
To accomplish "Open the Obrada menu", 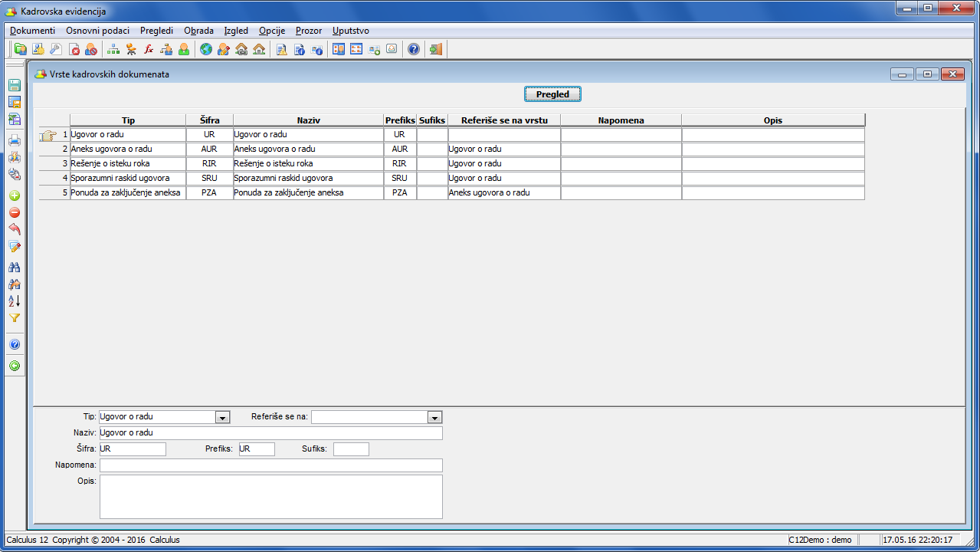I will [199, 31].
